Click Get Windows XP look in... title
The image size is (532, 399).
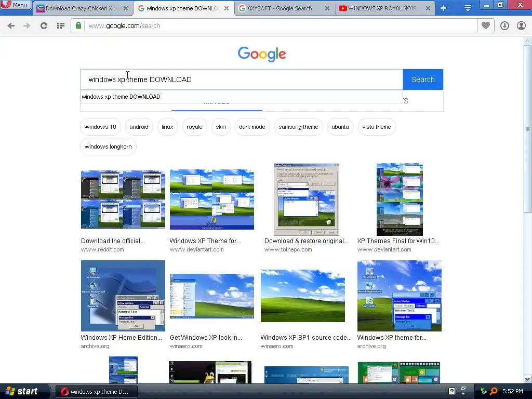pyautogui.click(x=206, y=338)
